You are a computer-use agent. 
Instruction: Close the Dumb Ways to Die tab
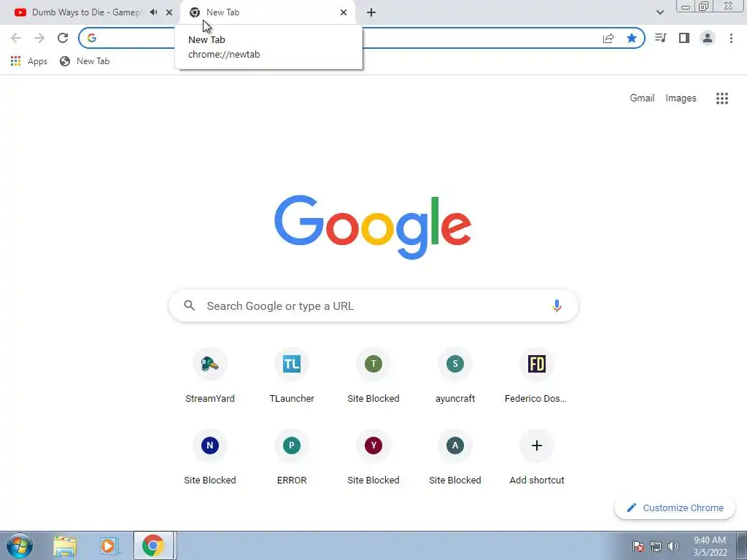[x=169, y=12]
